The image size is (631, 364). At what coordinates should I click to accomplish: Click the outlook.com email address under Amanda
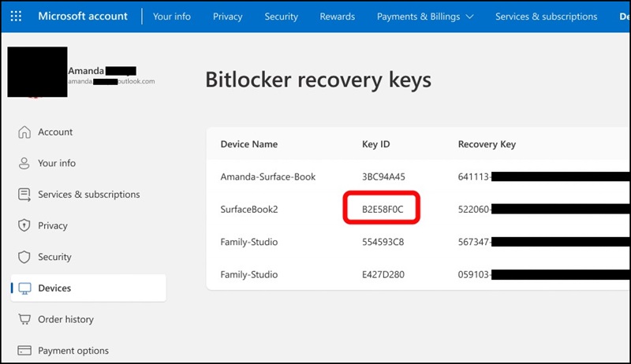(111, 81)
